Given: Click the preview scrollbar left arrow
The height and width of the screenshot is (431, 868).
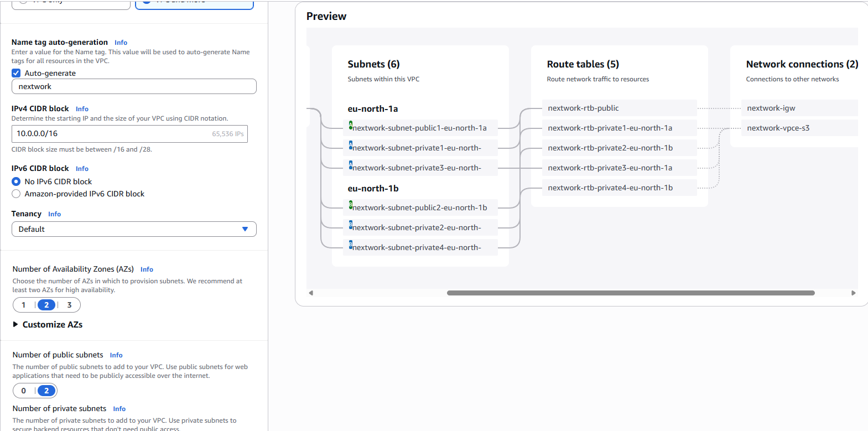Looking at the screenshot, I should point(311,293).
